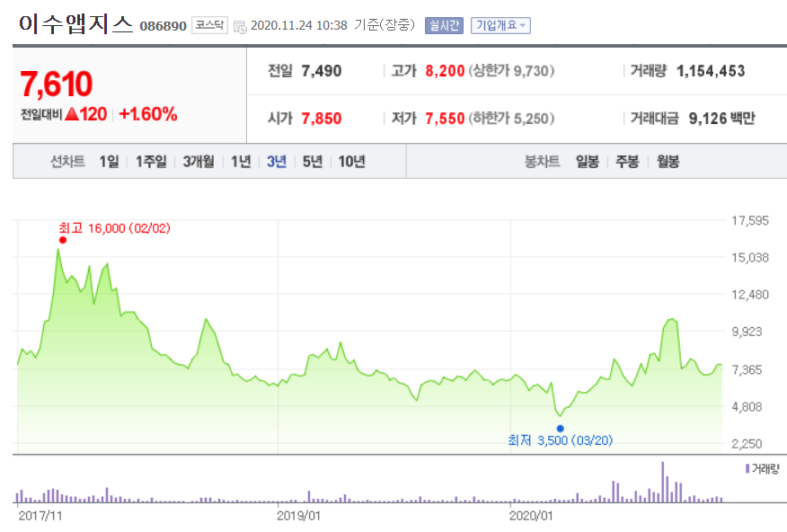Click the red 최고 16,000 high marker dot
The image size is (787, 532).
tap(63, 240)
